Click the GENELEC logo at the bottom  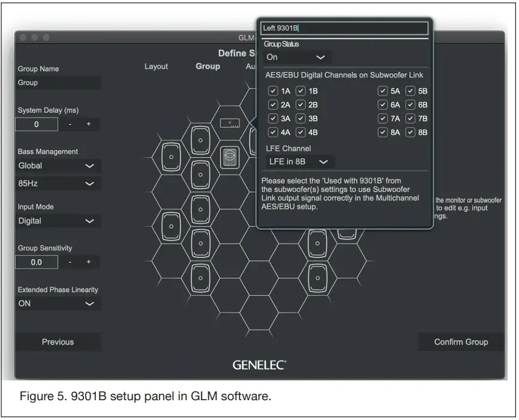[x=259, y=364]
